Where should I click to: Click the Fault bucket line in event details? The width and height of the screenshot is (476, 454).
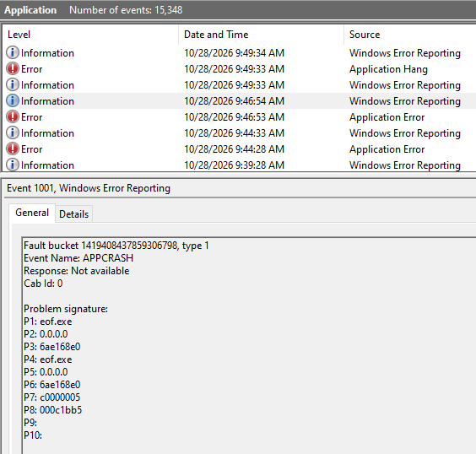click(116, 246)
